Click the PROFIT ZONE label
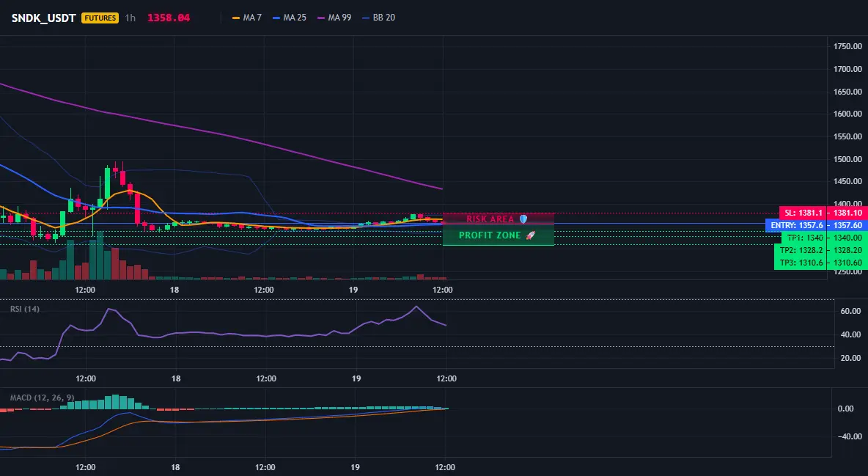Screen dimensions: 868x476 click(x=490, y=235)
